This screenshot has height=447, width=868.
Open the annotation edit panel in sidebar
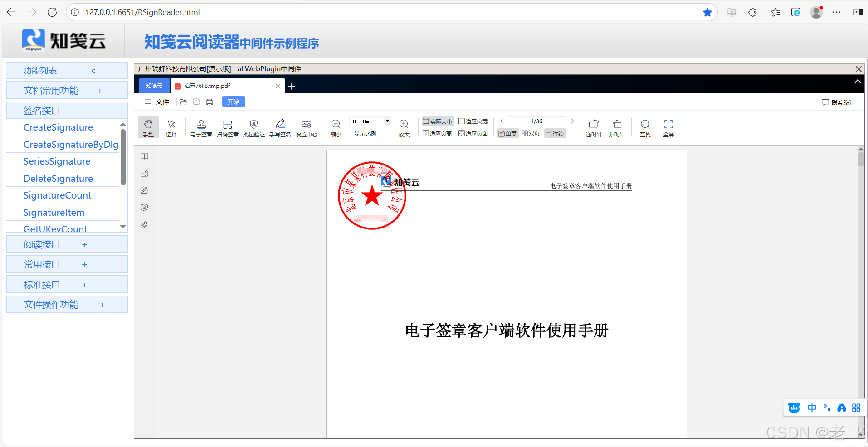click(144, 190)
